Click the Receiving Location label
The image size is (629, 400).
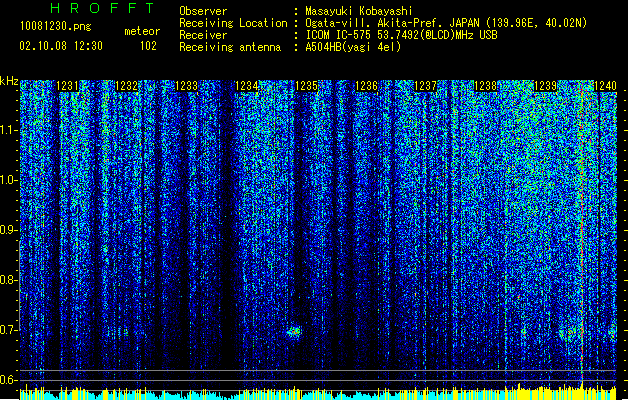[233, 23]
